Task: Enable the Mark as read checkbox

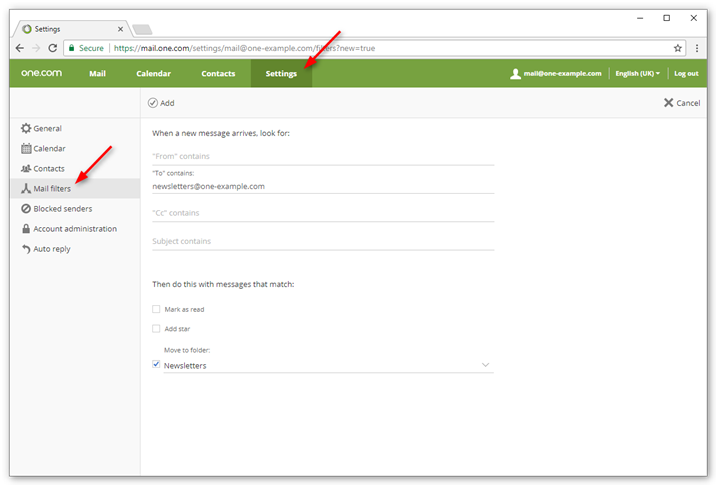Action: click(x=156, y=309)
